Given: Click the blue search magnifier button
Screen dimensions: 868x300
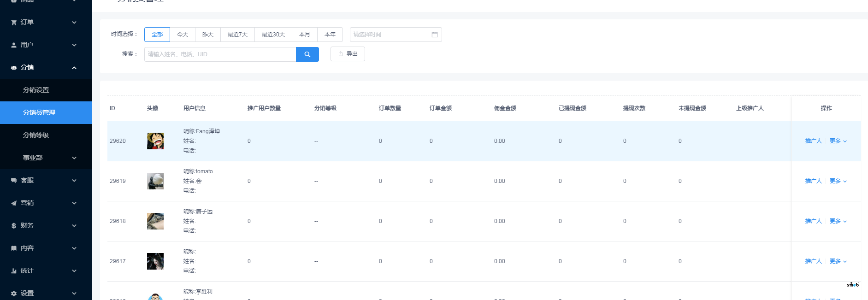Looking at the screenshot, I should point(307,54).
